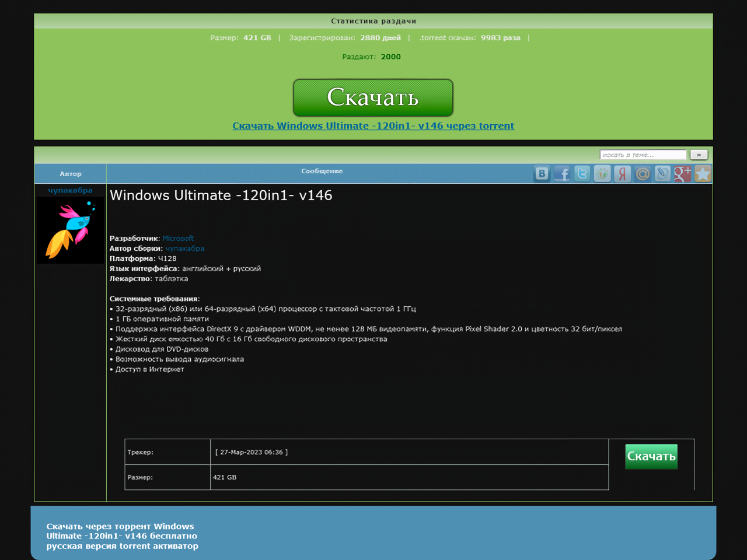This screenshot has width=747, height=560.
Task: Open the чупакабра author name above the avatar
Action: pyautogui.click(x=70, y=190)
